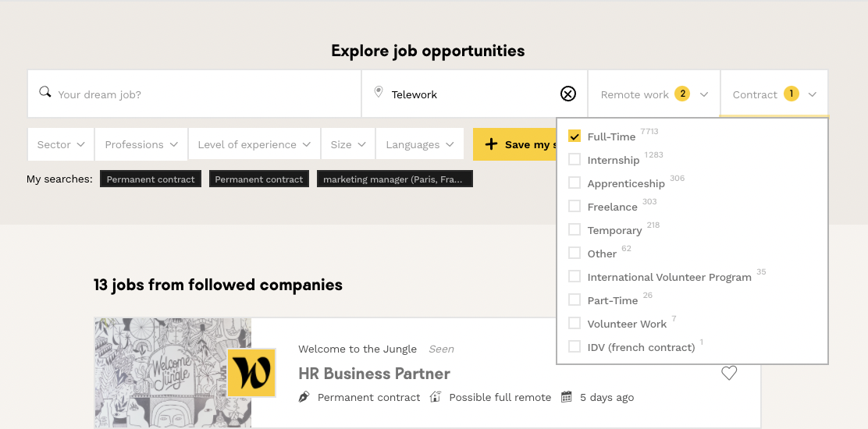The width and height of the screenshot is (868, 429).
Task: Collapse the Contract dropdown
Action: (774, 94)
